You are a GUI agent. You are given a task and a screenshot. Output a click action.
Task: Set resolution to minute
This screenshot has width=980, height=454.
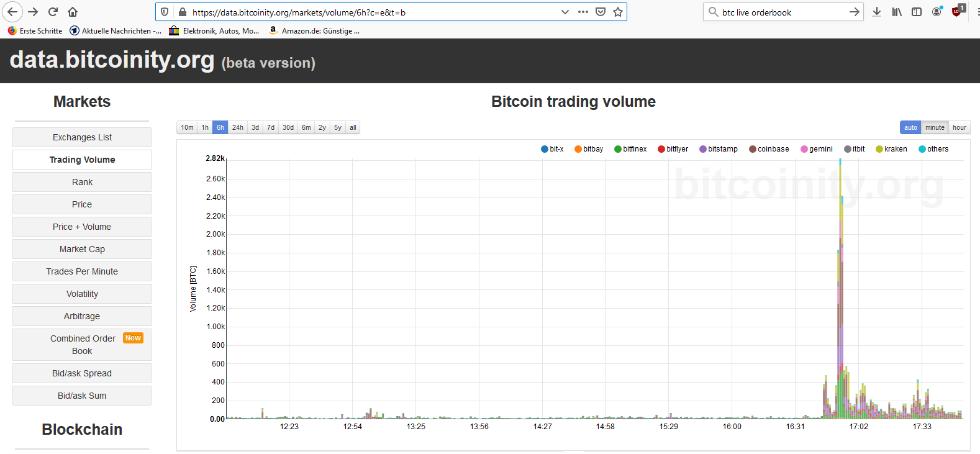point(935,127)
